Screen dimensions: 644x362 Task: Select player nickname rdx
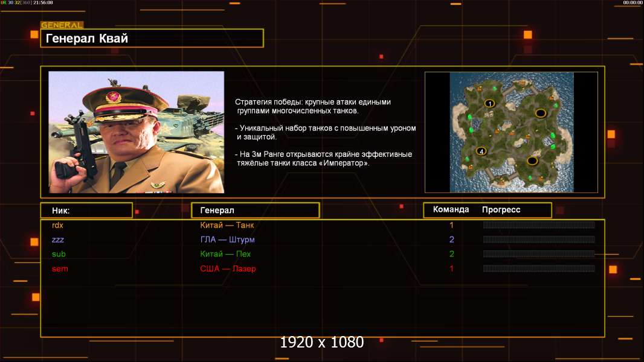(x=57, y=225)
